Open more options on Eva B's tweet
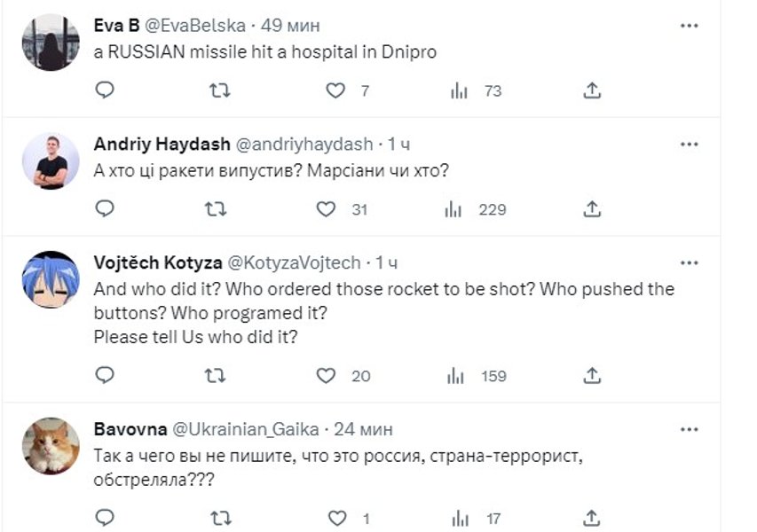757x532 pixels. 689,27
